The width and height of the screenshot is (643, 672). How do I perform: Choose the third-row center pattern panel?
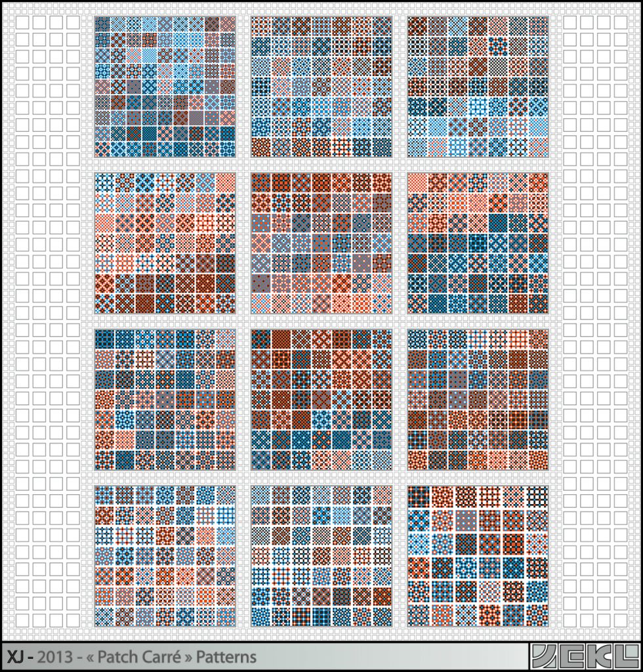(321, 399)
